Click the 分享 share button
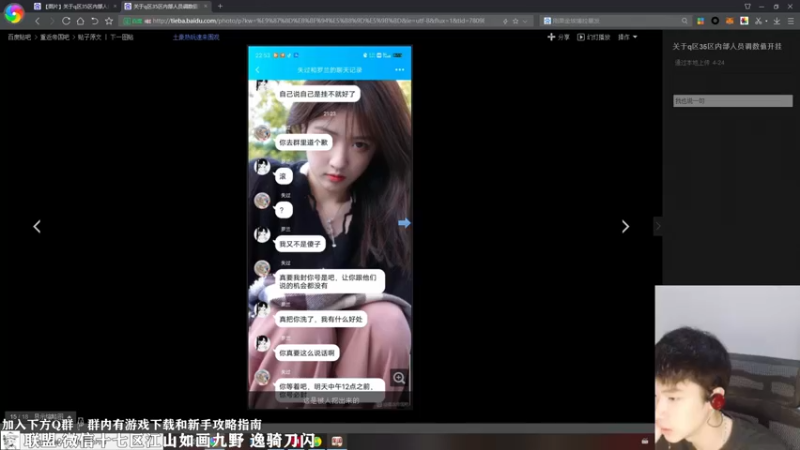The height and width of the screenshot is (450, 800). 558,37
